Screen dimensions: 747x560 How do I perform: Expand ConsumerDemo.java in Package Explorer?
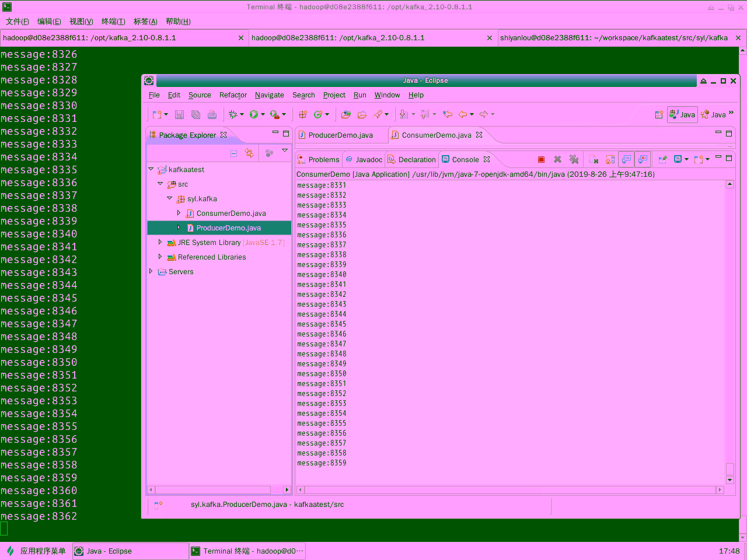[x=179, y=213]
